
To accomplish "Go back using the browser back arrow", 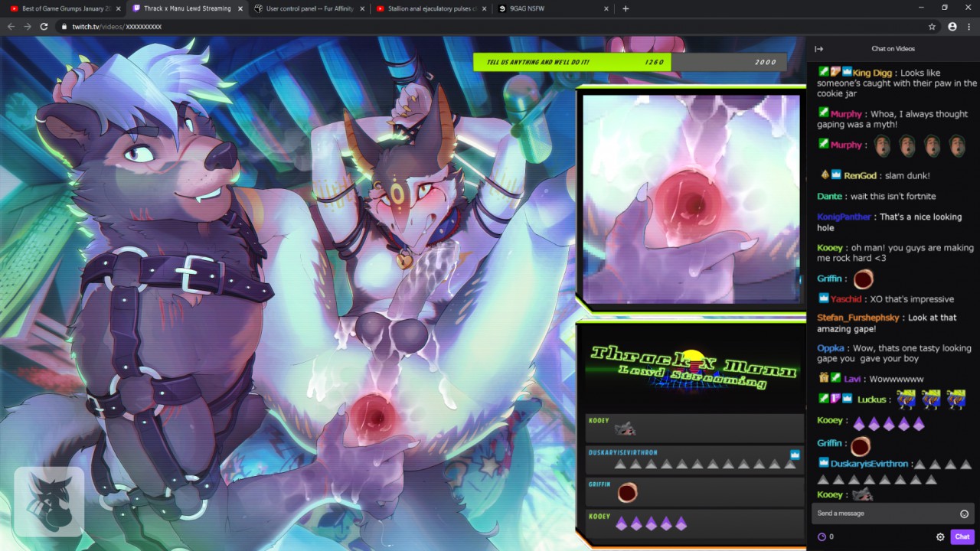I will (x=11, y=26).
